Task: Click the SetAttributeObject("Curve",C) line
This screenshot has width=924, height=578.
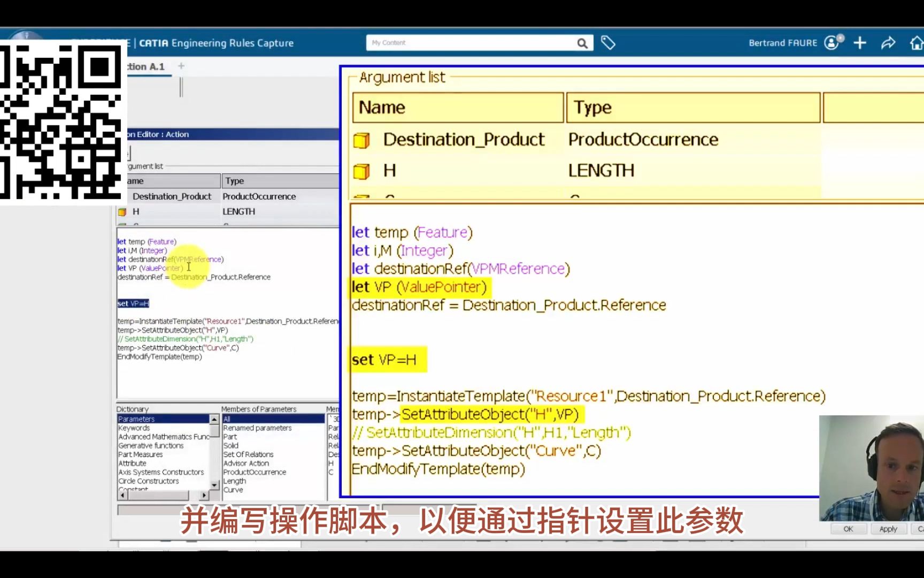Action: pos(178,348)
